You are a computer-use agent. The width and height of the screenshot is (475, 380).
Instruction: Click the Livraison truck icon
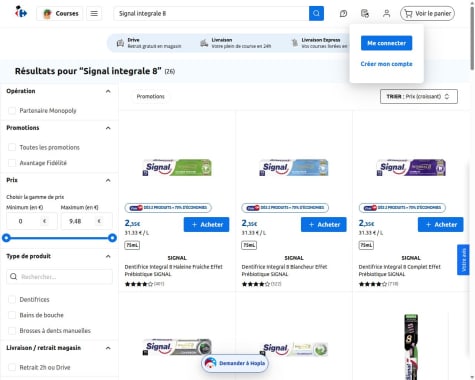click(204, 43)
